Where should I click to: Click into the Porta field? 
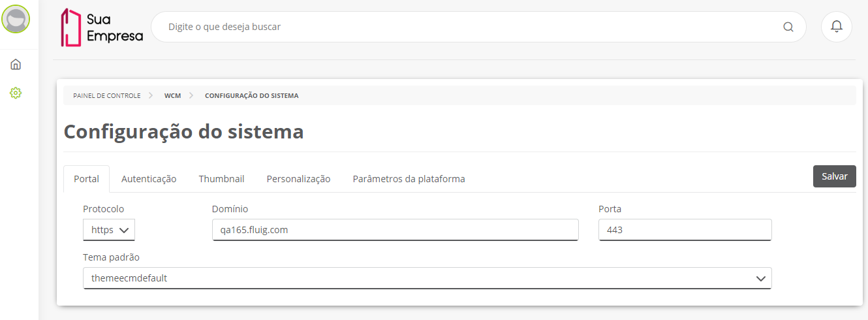coord(685,230)
